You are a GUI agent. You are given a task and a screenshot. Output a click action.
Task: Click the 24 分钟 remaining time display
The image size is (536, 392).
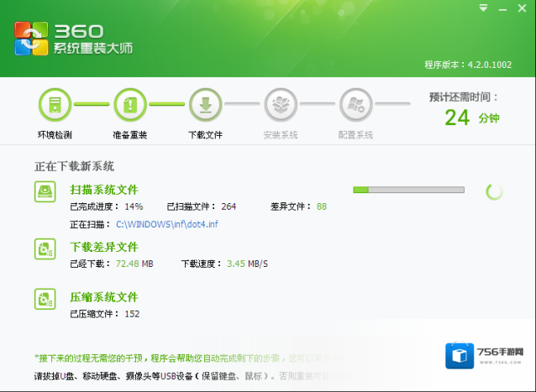click(x=470, y=118)
